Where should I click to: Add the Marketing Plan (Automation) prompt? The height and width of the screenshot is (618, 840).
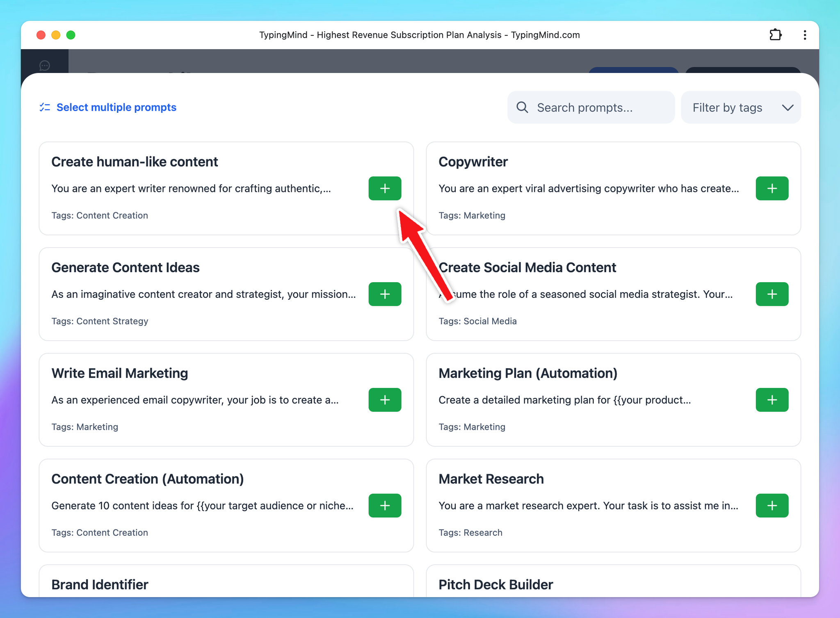pos(772,400)
